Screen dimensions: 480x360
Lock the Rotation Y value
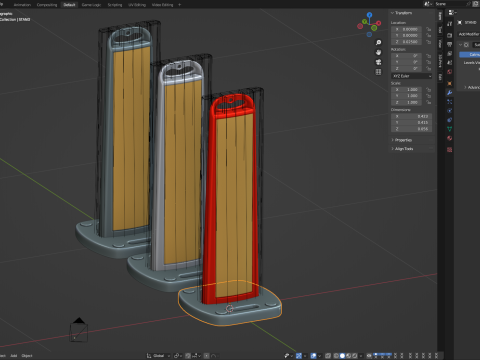coord(429,62)
